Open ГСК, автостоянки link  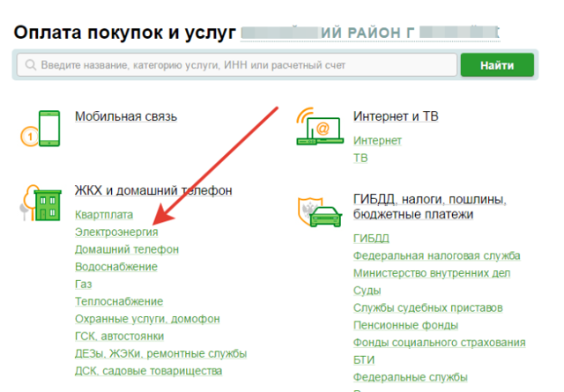pos(120,336)
